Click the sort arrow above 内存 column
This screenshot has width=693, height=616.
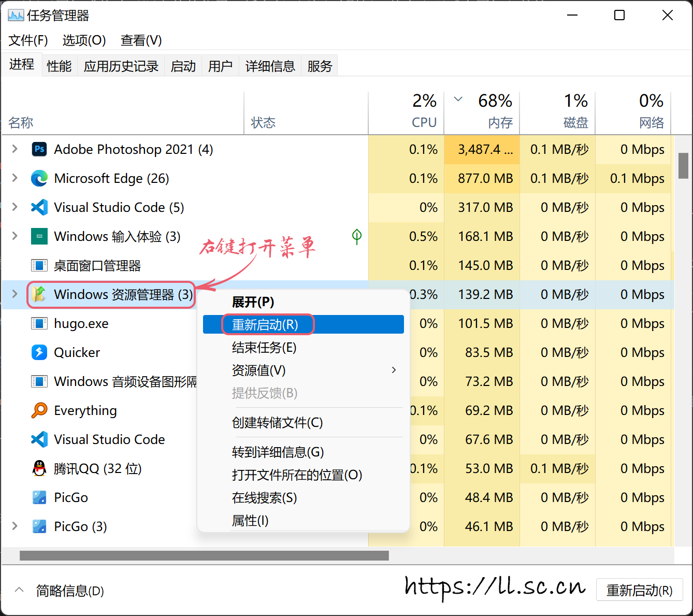tap(458, 99)
